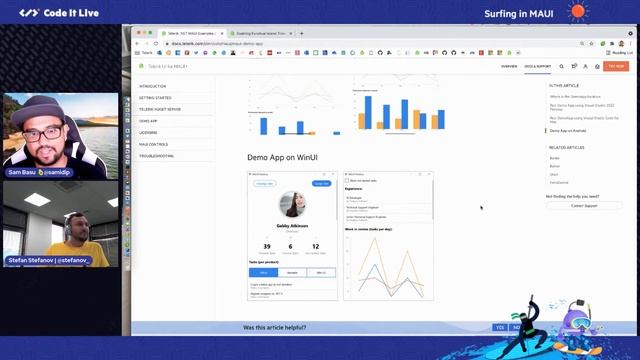Click the sun icon beside Surfing in MAUI
Image resolution: width=640 pixels, height=360 pixels.
point(578,11)
